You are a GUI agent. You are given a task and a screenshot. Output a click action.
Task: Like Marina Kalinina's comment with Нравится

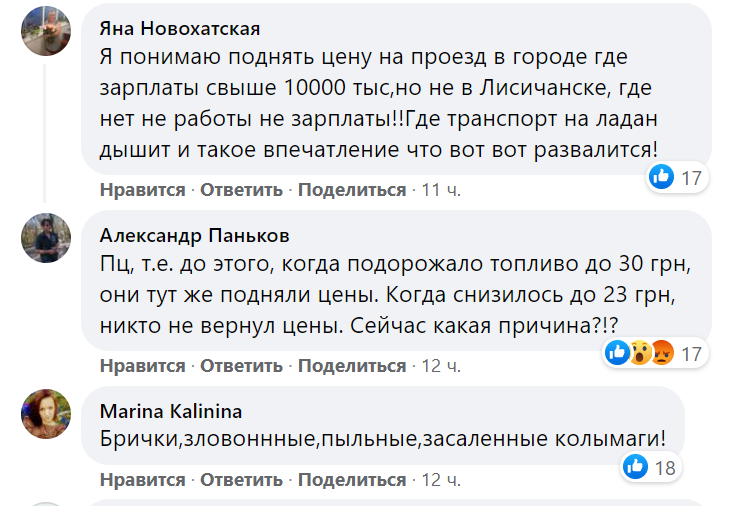[x=142, y=480]
